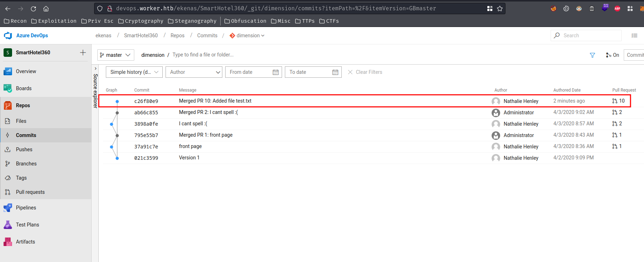Open pull request 10 link
Viewport: 644px width, 262px height.
tap(618, 101)
